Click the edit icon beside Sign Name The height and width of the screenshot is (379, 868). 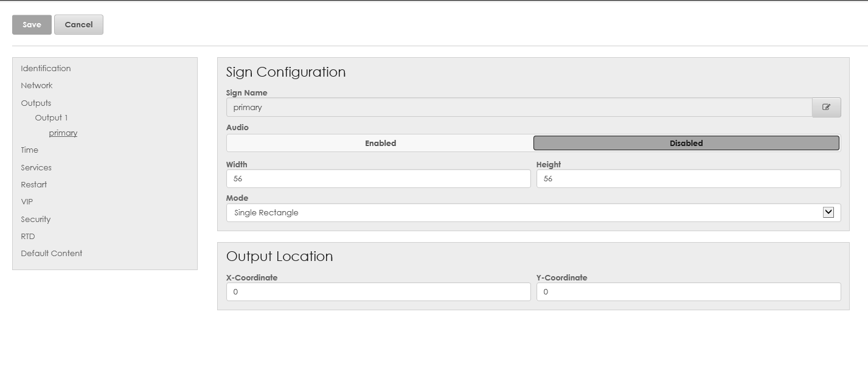click(826, 107)
